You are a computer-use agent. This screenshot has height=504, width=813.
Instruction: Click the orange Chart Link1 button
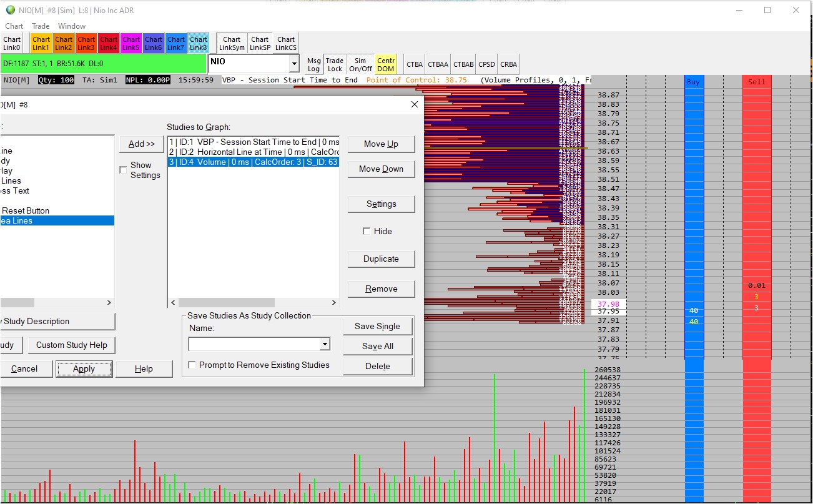41,43
